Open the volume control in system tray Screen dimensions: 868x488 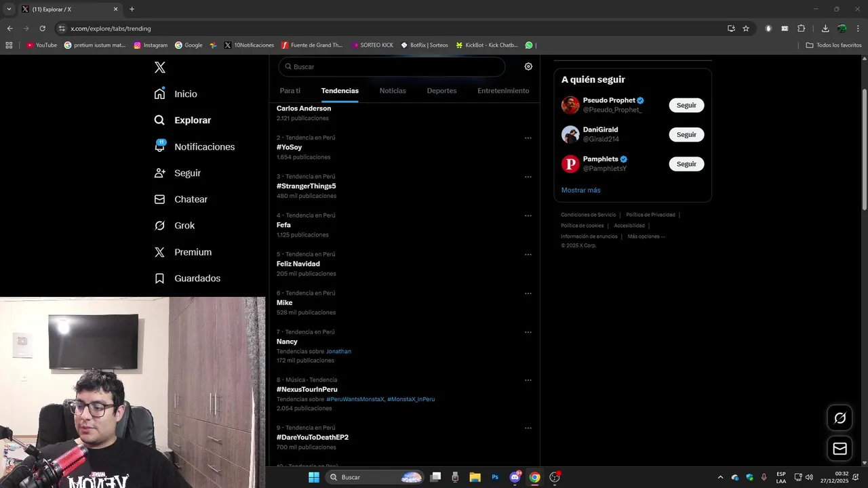click(x=809, y=477)
